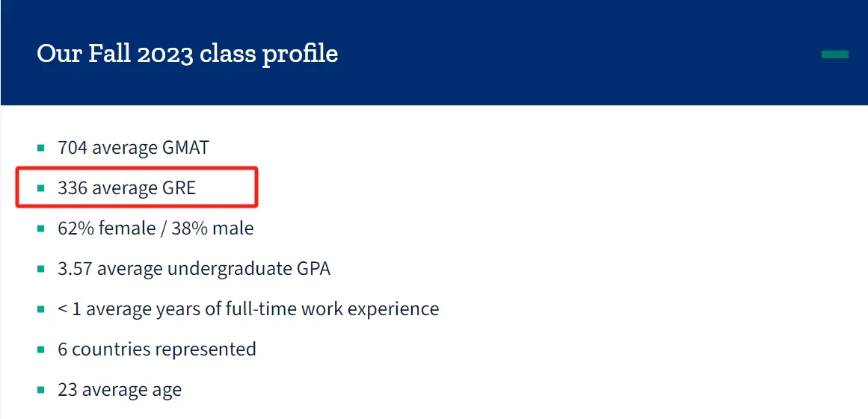Click the bullet marker beside 6 countries represented
This screenshot has width=868, height=419.
click(41, 350)
